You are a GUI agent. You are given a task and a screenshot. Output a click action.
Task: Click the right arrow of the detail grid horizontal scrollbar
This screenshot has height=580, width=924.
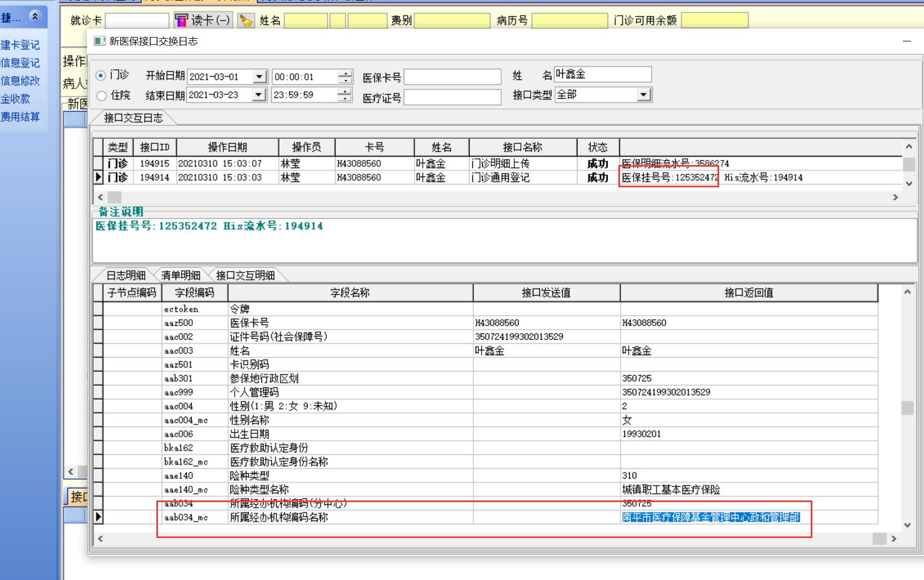coord(893,539)
